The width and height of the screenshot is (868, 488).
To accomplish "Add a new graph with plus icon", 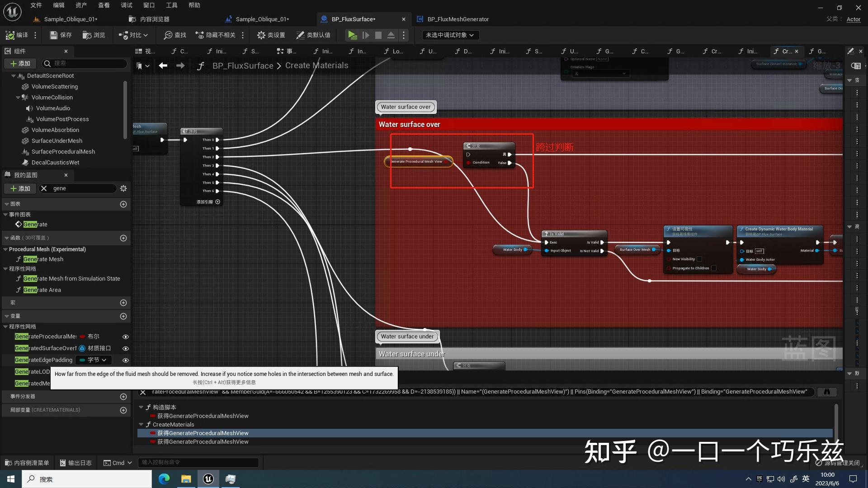I will point(123,204).
